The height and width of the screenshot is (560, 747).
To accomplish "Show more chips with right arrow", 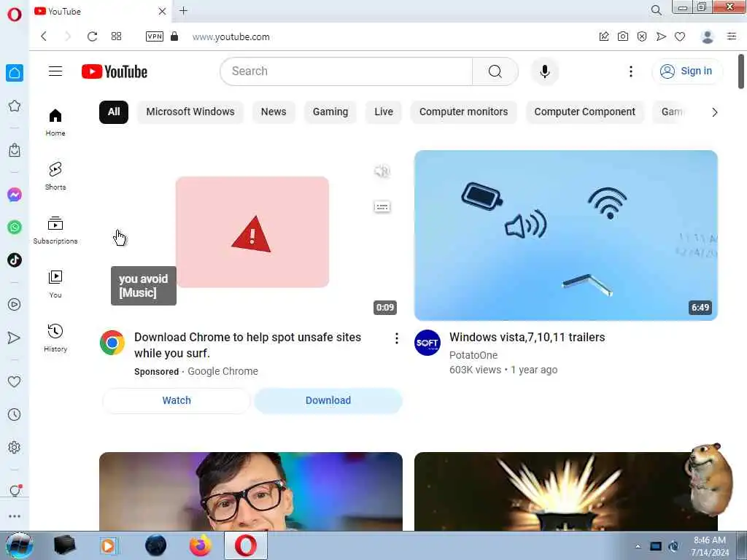I will pyautogui.click(x=714, y=112).
